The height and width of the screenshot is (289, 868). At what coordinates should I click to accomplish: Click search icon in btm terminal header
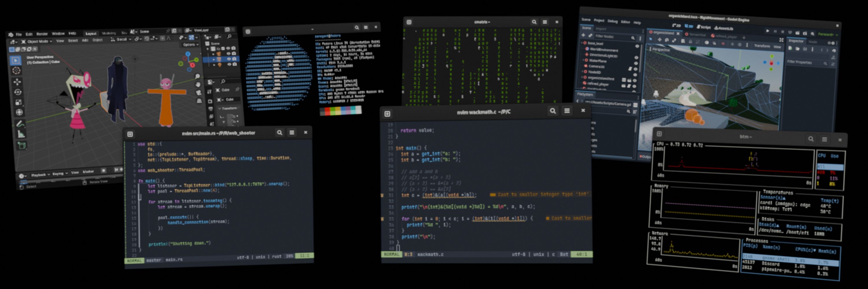811,139
